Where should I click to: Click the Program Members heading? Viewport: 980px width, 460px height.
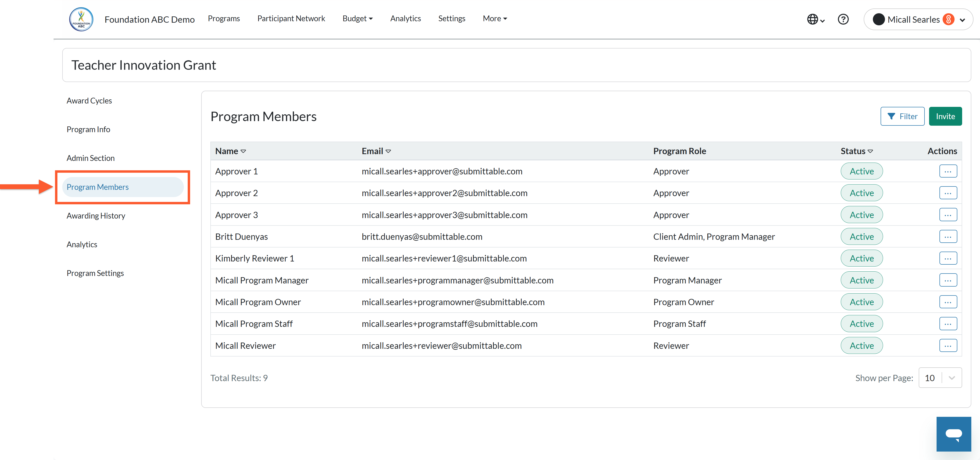(263, 117)
